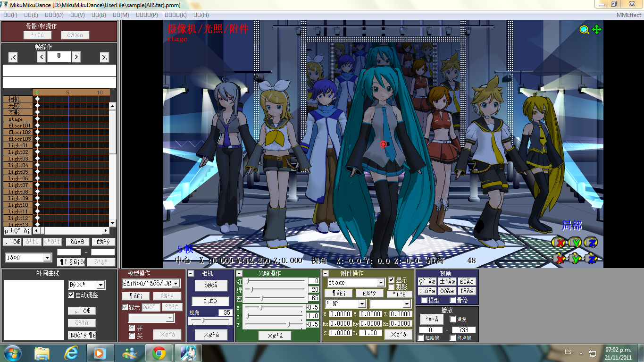The width and height of the screenshot is (644, 362).
Task: Open the dropdown at bottom-left of frame panel
Action: point(28,257)
